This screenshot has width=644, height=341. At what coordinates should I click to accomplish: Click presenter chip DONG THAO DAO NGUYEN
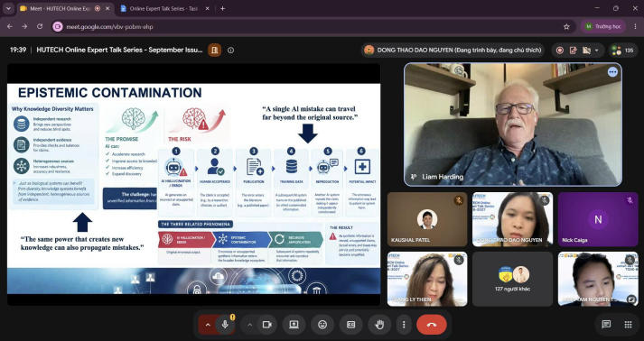point(453,50)
